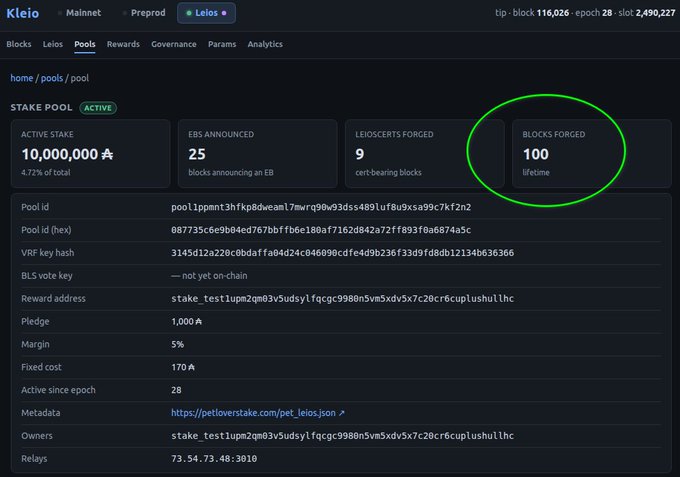Click the slot 2,490,227 value
Screen dimensions: 680x477
(655, 13)
